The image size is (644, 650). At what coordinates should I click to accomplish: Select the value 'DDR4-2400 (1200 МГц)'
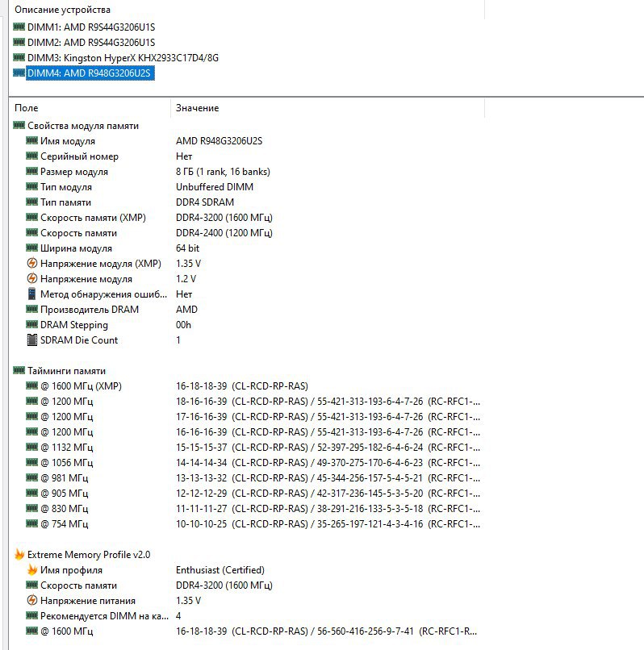coord(224,233)
